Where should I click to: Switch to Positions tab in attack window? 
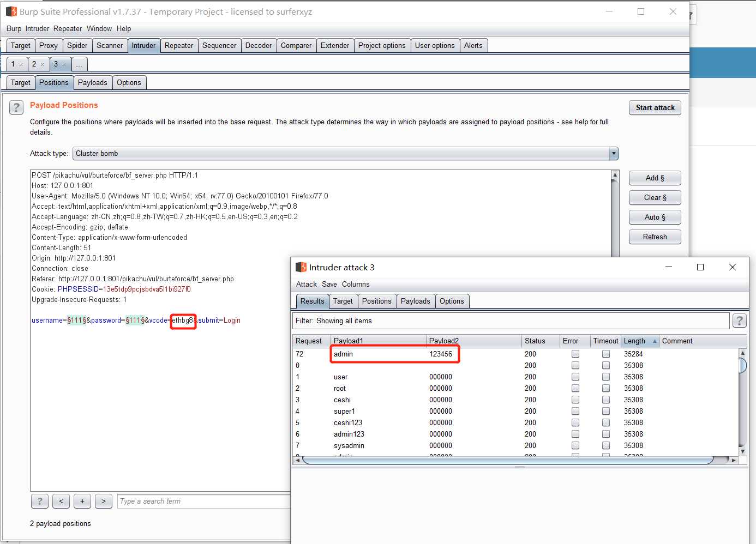point(377,301)
